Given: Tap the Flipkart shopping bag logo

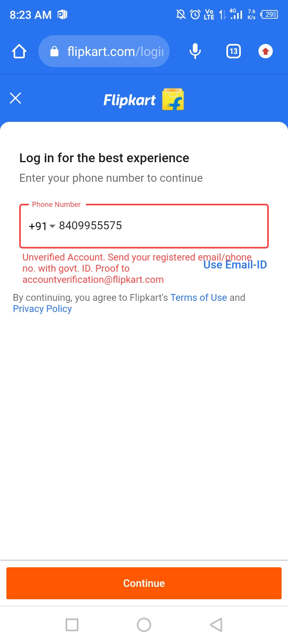Looking at the screenshot, I should (x=173, y=99).
